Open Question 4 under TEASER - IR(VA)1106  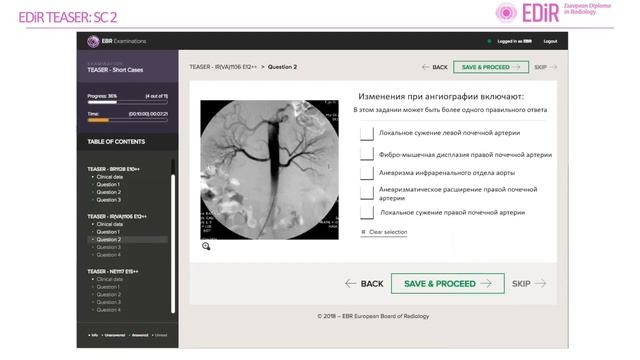(x=109, y=255)
